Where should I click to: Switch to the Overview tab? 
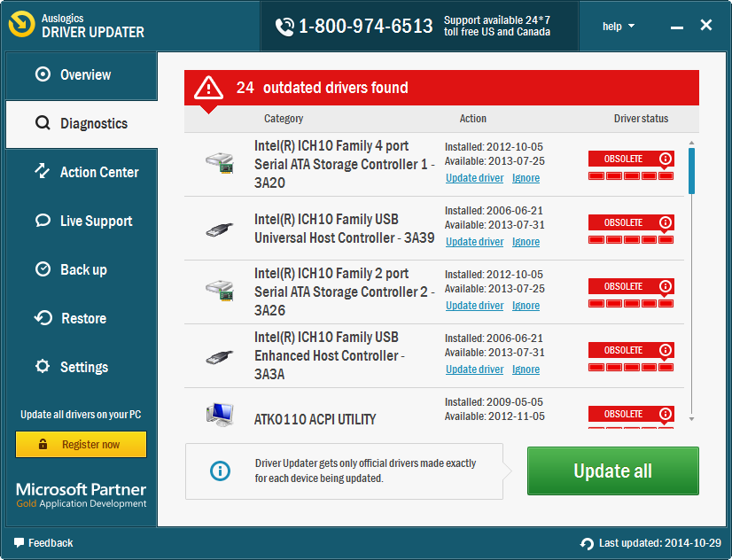(82, 75)
